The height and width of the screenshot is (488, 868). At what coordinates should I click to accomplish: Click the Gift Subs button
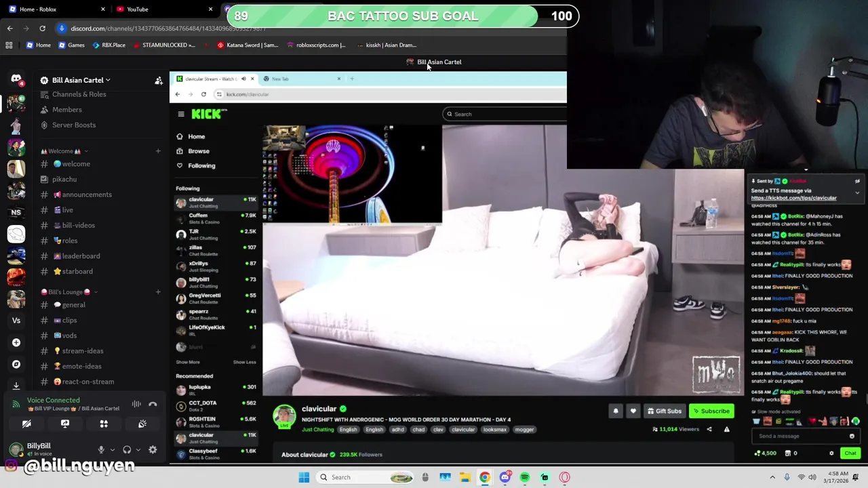(x=664, y=411)
